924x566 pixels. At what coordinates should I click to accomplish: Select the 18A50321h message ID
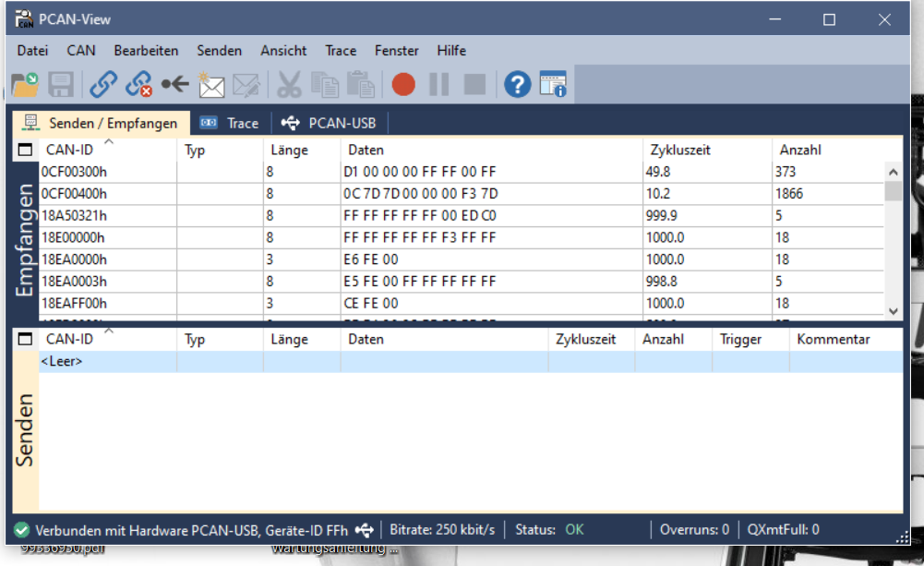pos(74,216)
